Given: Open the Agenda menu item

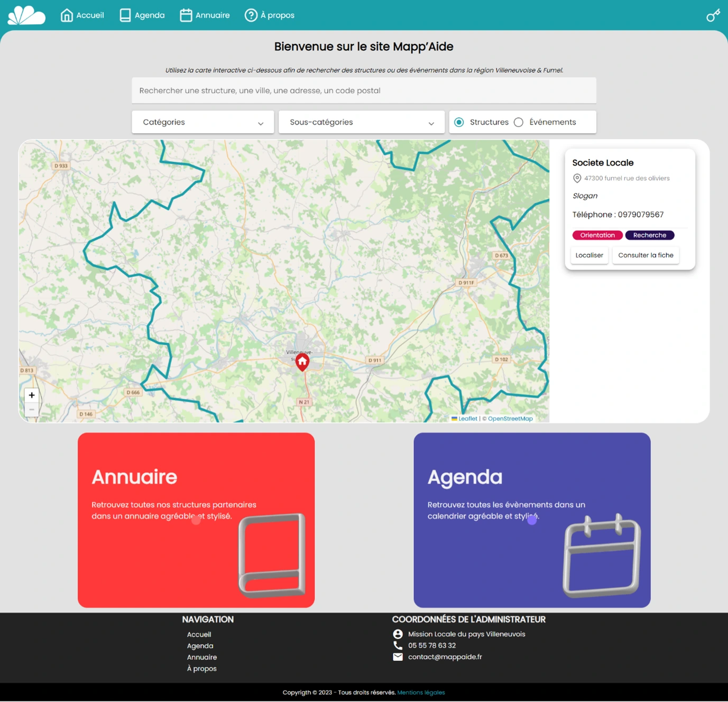Looking at the screenshot, I should (149, 15).
